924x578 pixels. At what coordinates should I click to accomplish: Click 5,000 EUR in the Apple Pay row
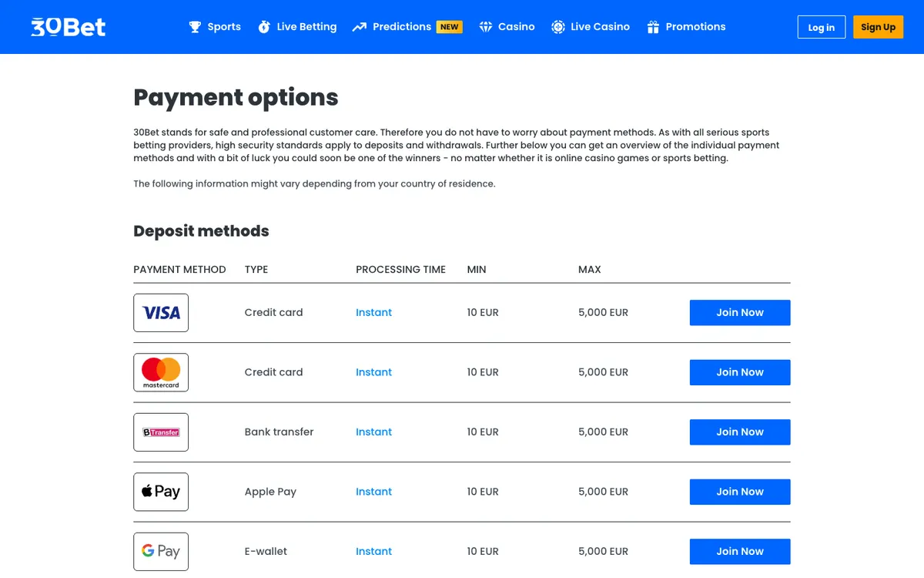(x=603, y=492)
